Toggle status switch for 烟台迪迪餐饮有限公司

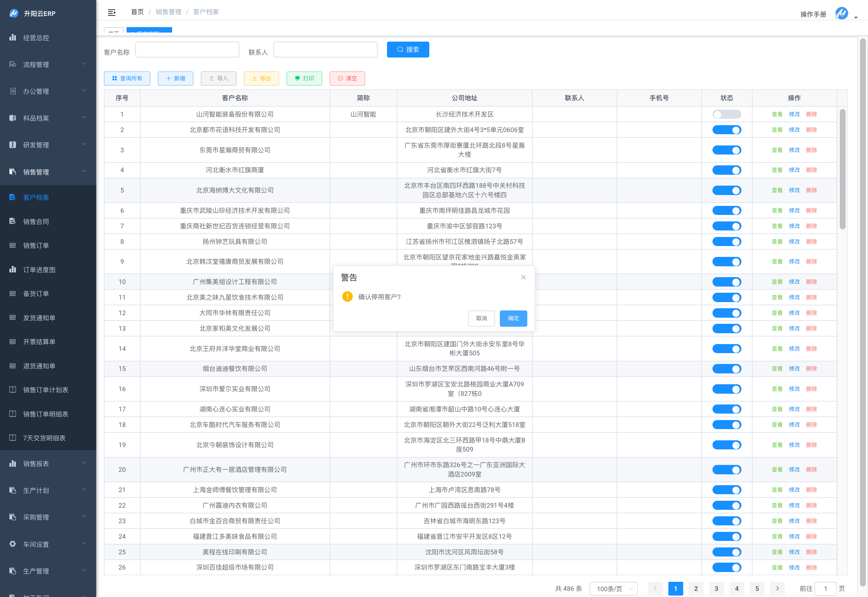[x=726, y=368]
